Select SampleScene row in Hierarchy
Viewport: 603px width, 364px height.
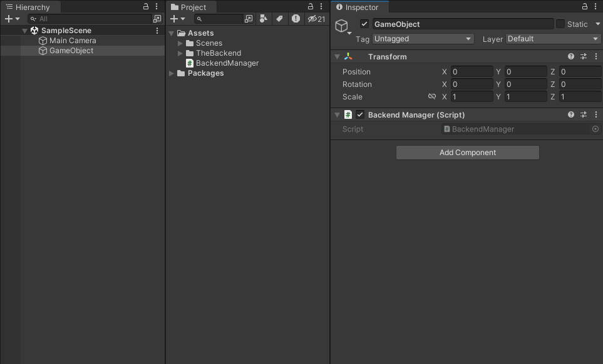(82, 30)
